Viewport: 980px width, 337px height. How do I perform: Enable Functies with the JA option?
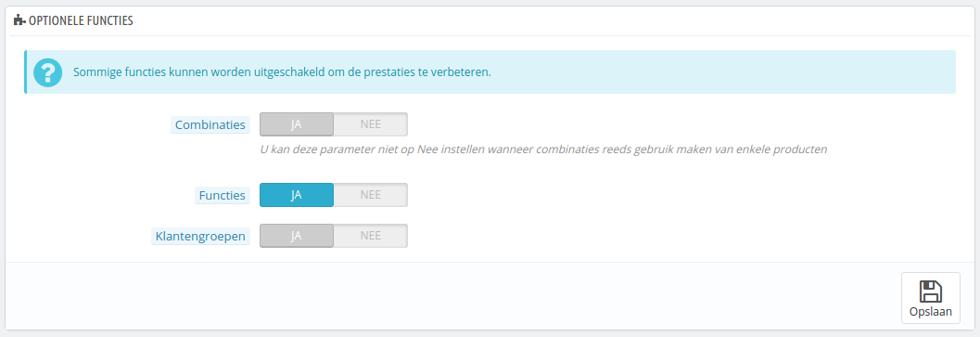pyautogui.click(x=297, y=195)
